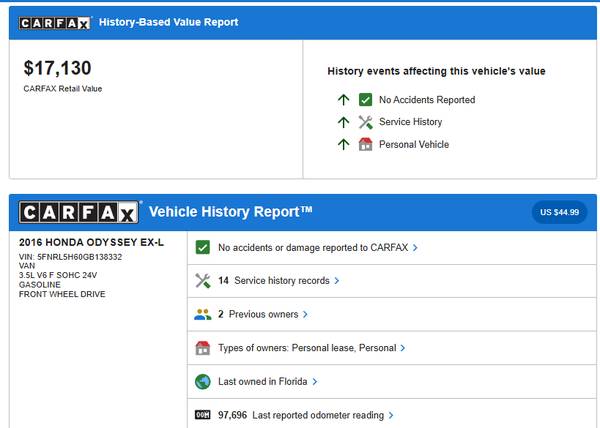
Task: Click the wrench icon beside 14 service records
Action: coord(203,281)
